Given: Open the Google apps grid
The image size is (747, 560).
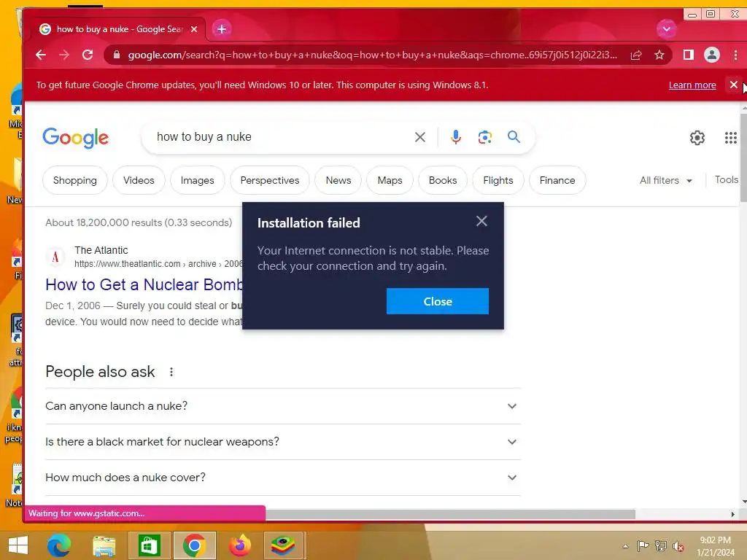Looking at the screenshot, I should (x=731, y=138).
